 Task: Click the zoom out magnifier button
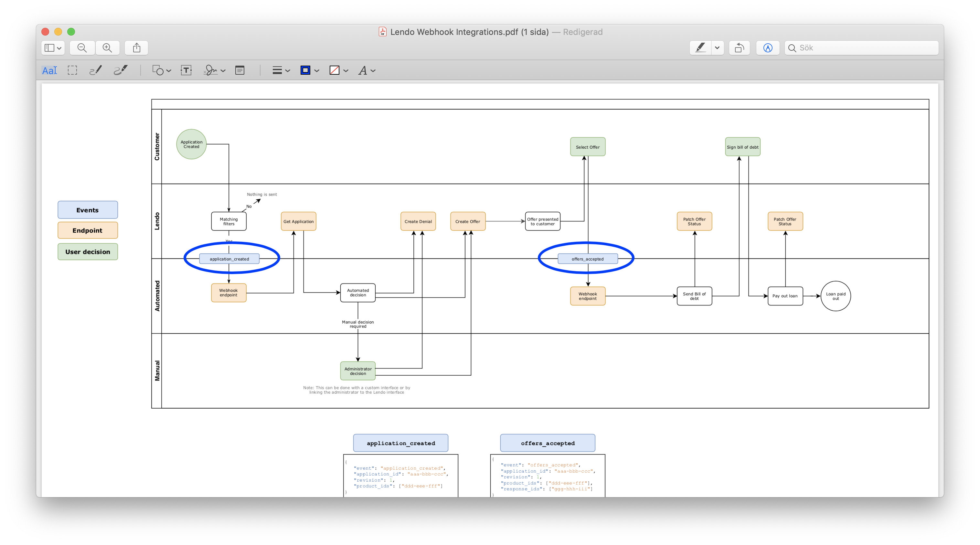tap(82, 48)
